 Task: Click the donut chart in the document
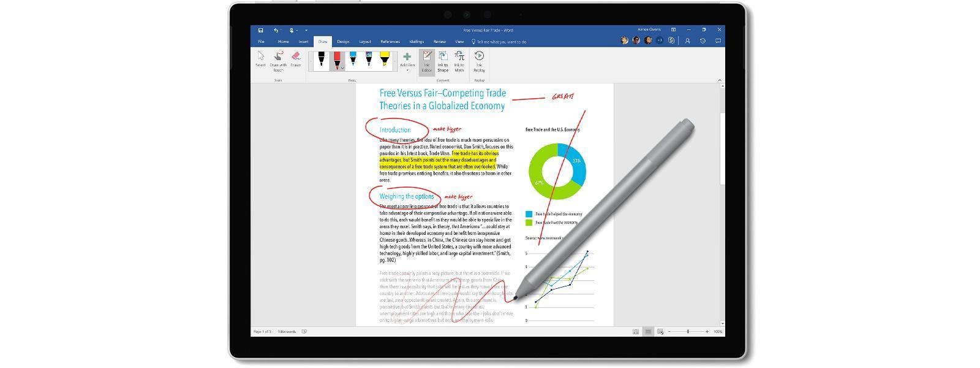point(557,171)
